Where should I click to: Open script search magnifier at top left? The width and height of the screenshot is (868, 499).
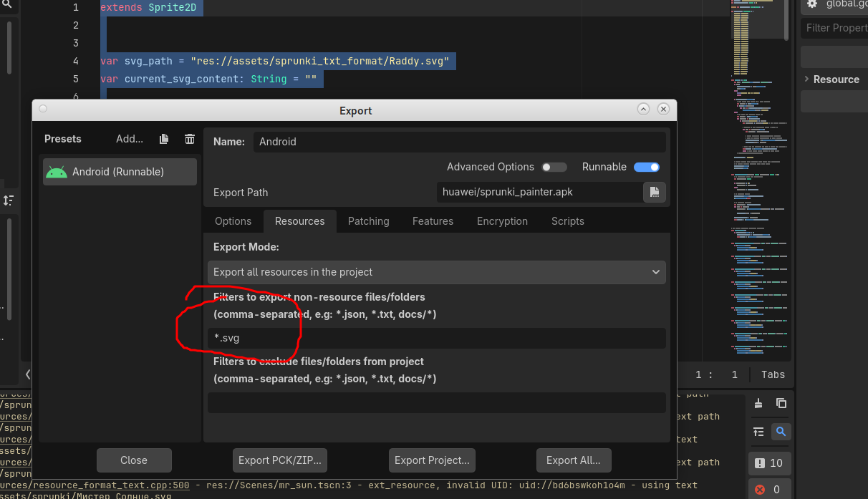[x=6, y=4]
